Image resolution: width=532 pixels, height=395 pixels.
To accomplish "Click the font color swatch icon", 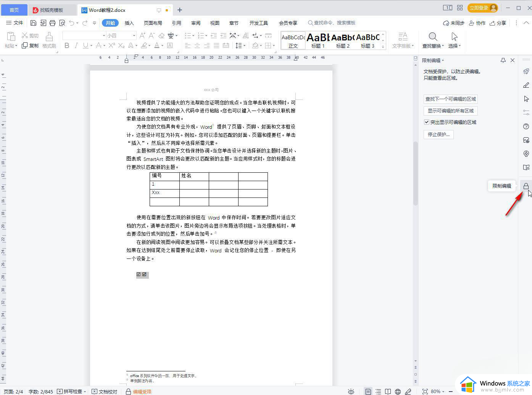I will tap(156, 45).
